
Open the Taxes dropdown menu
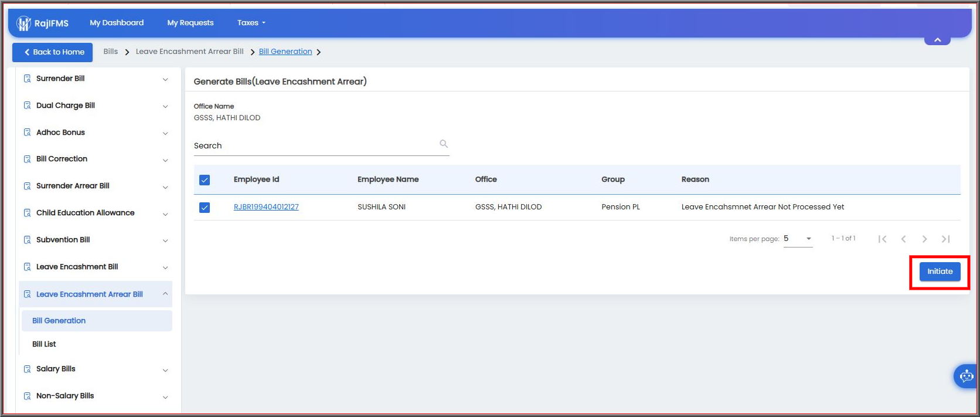(x=251, y=23)
